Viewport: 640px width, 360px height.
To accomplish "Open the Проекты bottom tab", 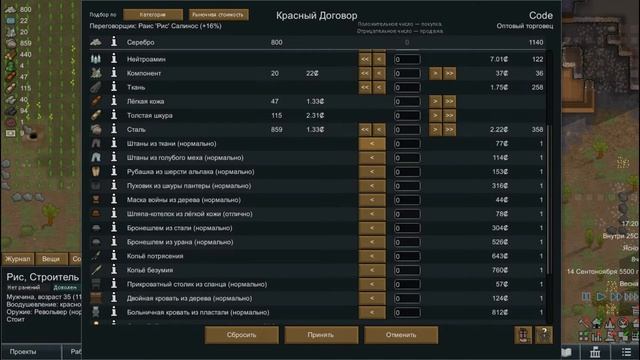I will [x=31, y=351].
